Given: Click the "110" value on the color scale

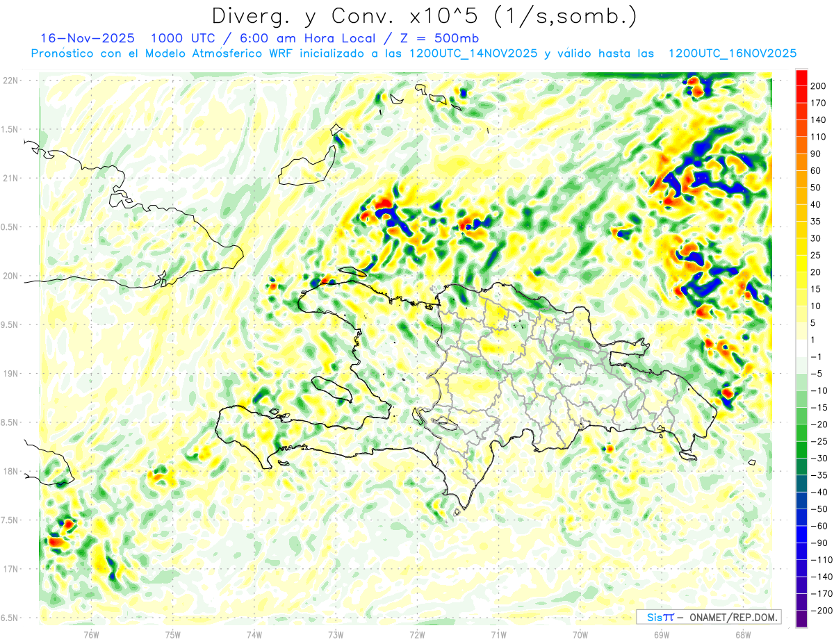Looking at the screenshot, I should (x=819, y=137).
